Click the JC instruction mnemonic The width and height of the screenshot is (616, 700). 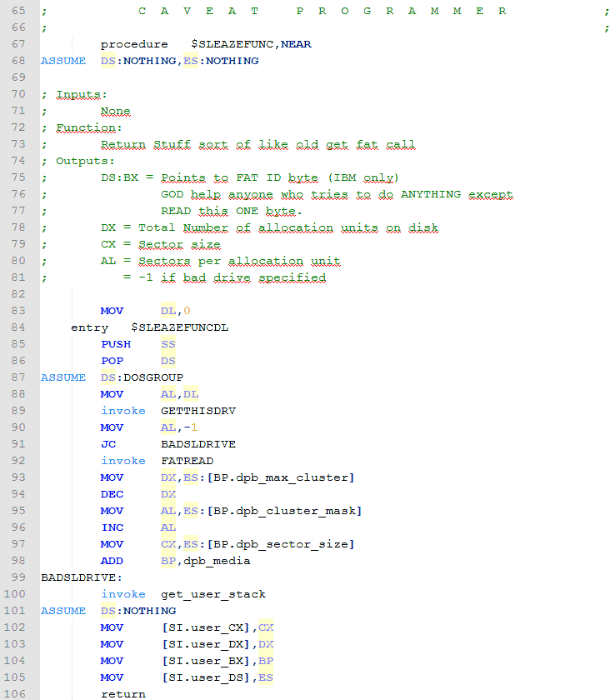click(108, 444)
